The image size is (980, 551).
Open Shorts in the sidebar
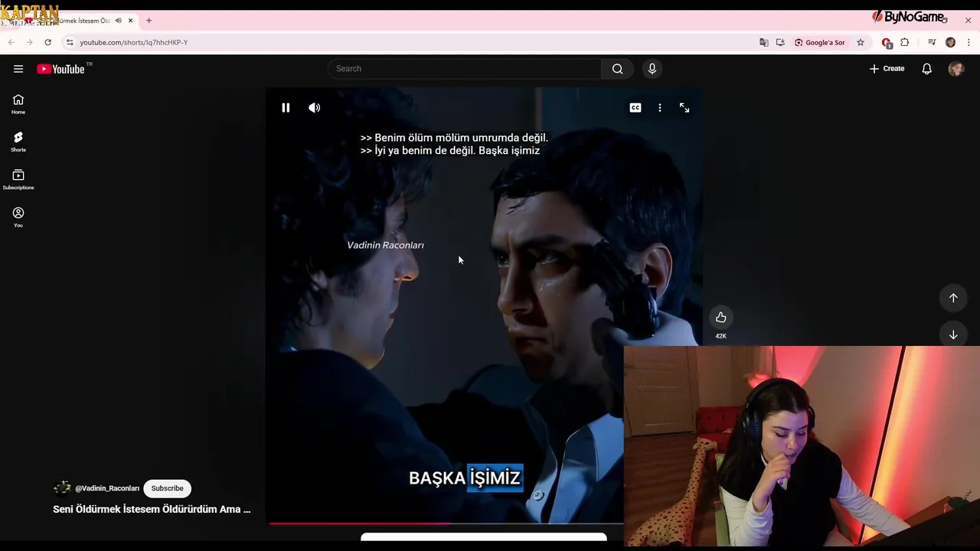pos(18,142)
